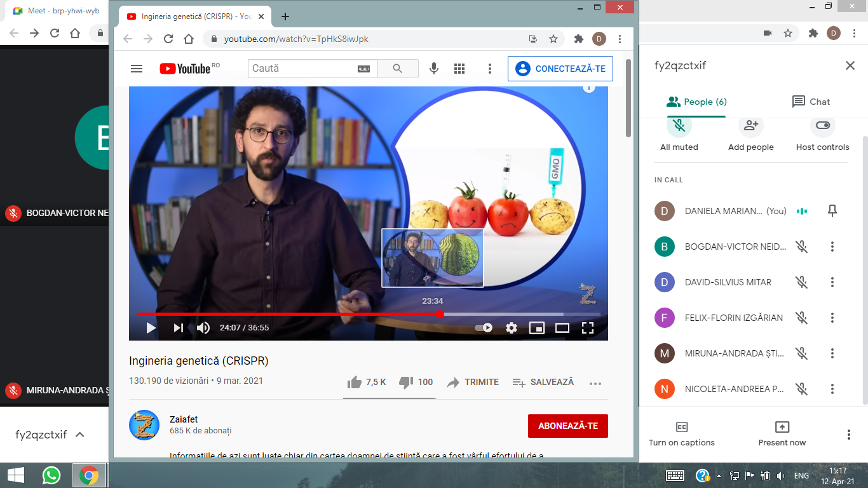
Task: Open options for MIRUNA-ANDRADA participant
Action: click(832, 353)
